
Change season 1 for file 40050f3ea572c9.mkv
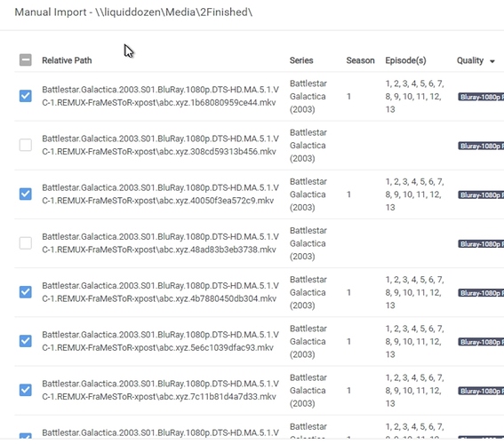click(x=348, y=194)
